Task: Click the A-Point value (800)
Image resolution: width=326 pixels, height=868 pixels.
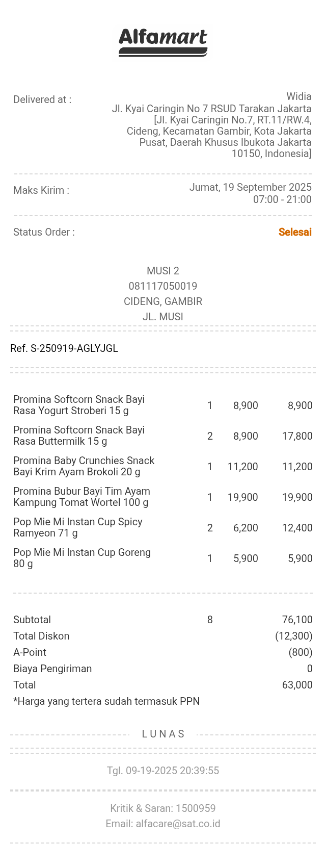Action: point(300,652)
